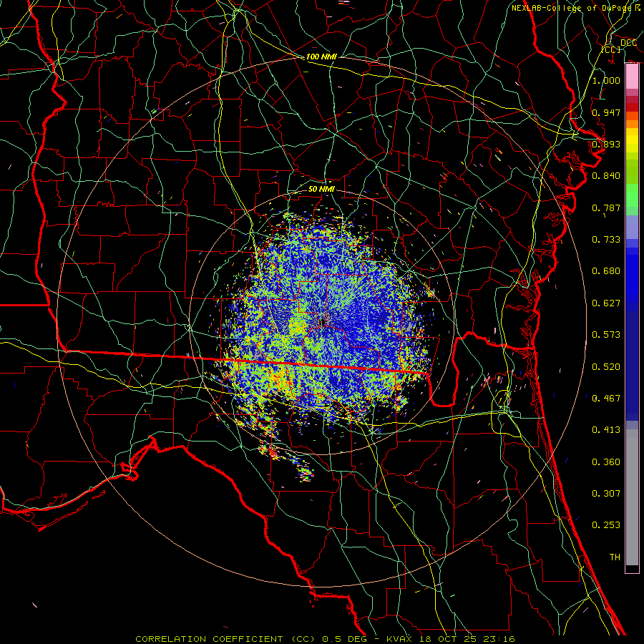
Task: Click the 0.627 scale value
Action: (x=606, y=303)
